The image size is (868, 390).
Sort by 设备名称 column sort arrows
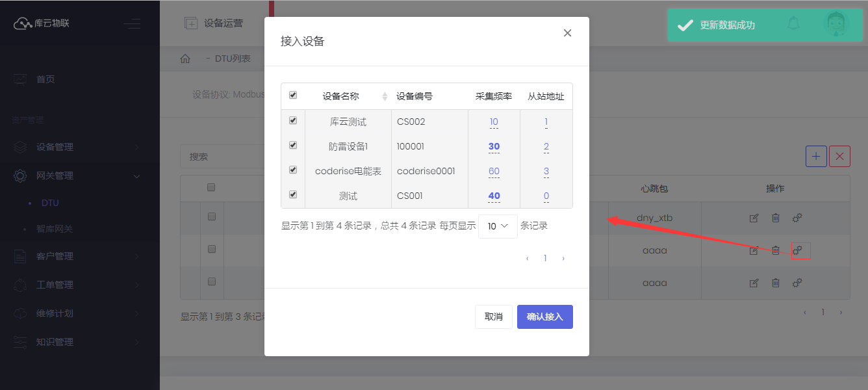click(x=385, y=96)
